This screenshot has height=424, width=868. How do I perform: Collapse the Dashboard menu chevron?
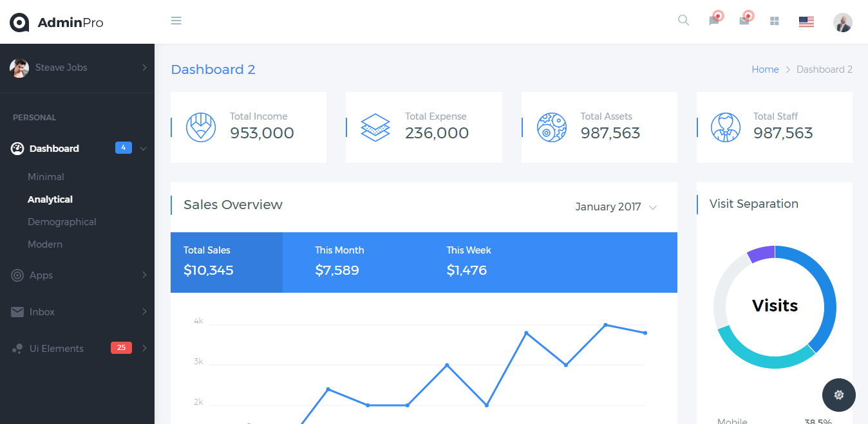pyautogui.click(x=143, y=149)
